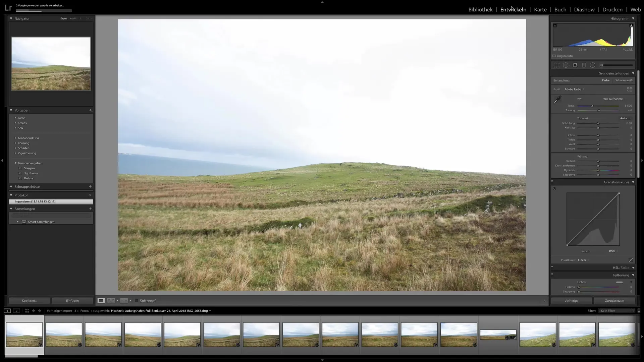Select the Crop overlay tool
The height and width of the screenshot is (362, 644).
(x=556, y=65)
